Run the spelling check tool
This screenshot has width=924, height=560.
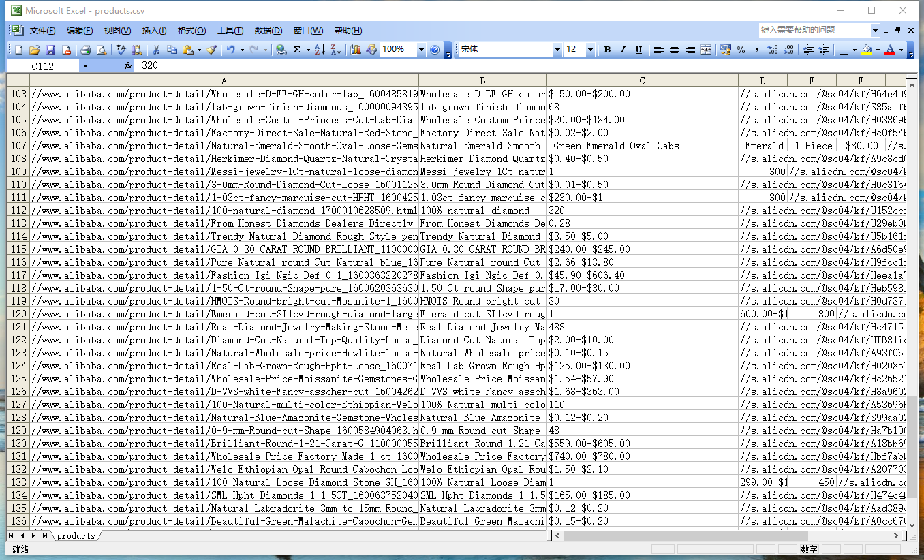point(121,50)
